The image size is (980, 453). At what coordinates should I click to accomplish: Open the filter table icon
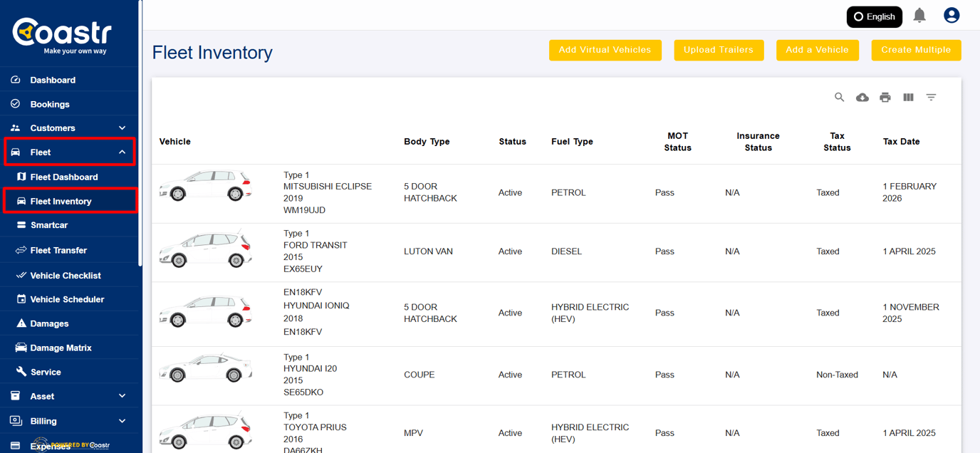point(931,98)
